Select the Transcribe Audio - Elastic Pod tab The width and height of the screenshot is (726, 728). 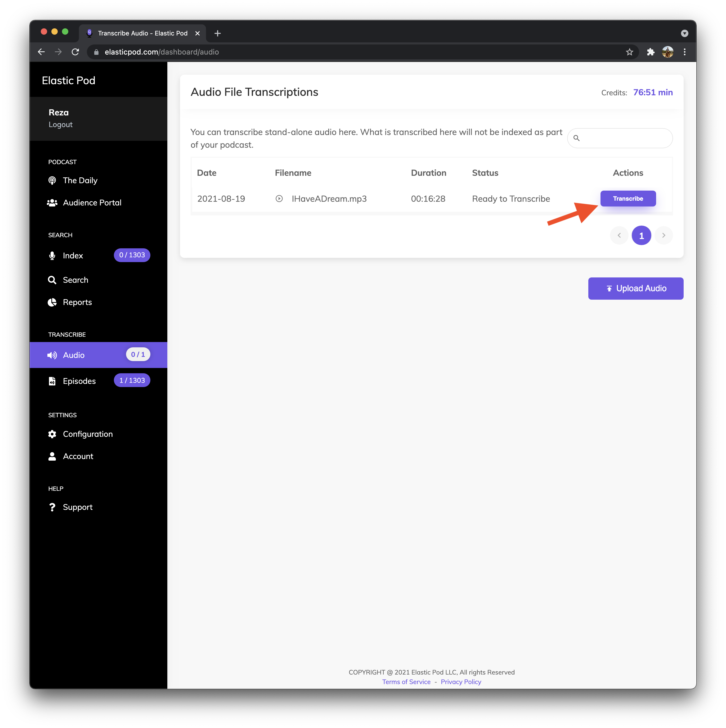click(142, 33)
